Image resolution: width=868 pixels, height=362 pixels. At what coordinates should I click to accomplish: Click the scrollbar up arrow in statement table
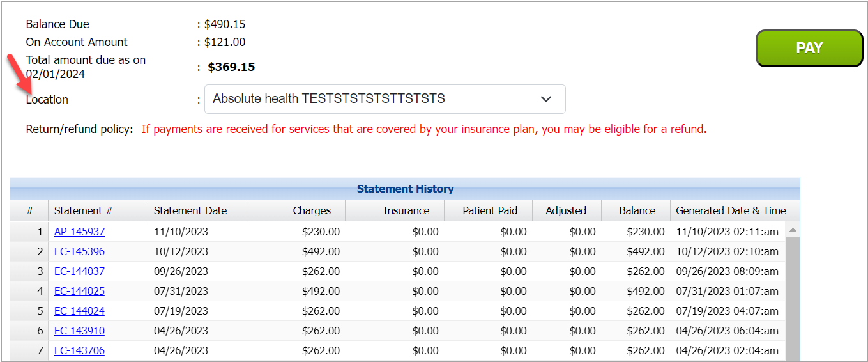click(x=793, y=229)
